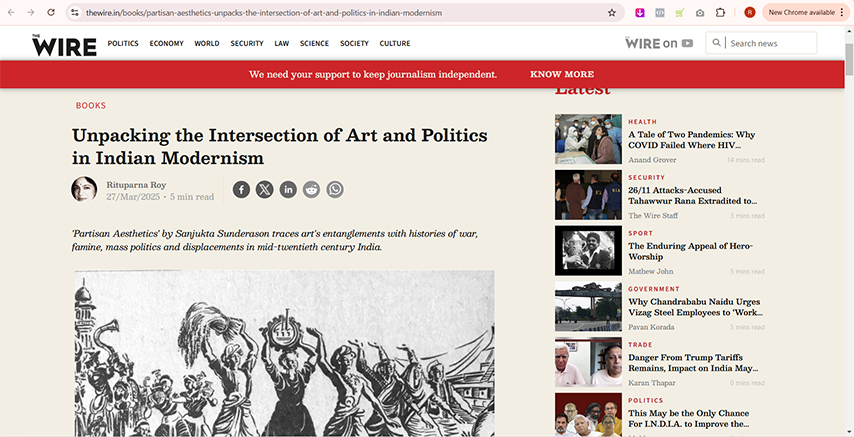Open the Culture section
This screenshot has height=437, width=854.
pos(395,43)
